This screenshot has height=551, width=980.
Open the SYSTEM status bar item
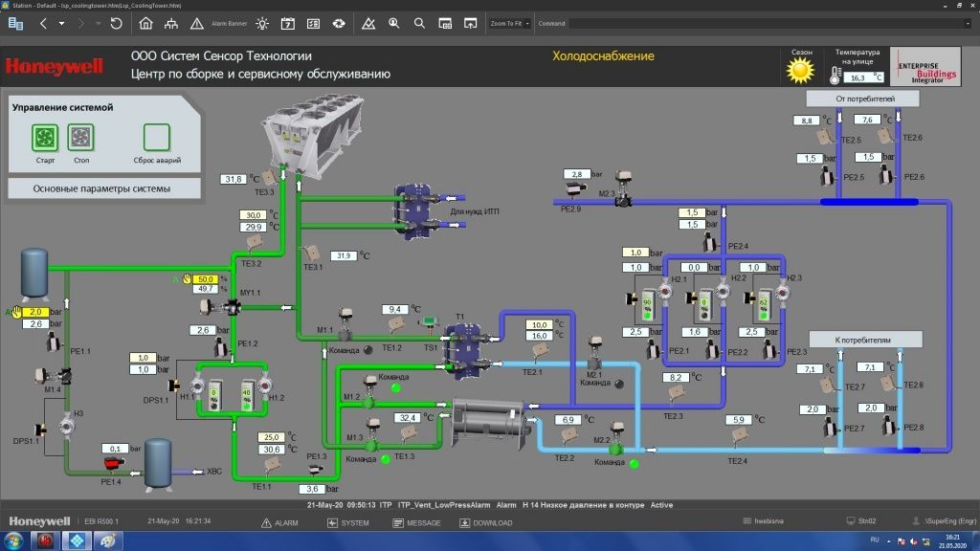pyautogui.click(x=347, y=523)
